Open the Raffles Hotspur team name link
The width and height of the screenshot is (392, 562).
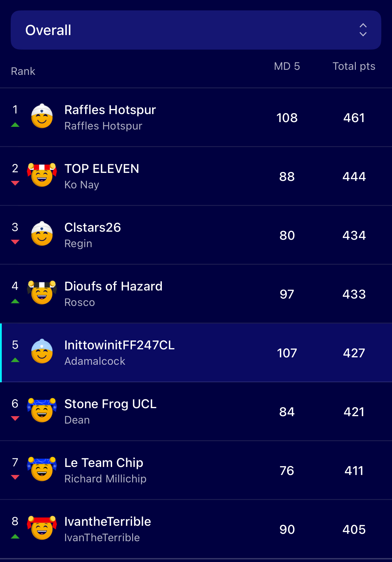point(110,110)
